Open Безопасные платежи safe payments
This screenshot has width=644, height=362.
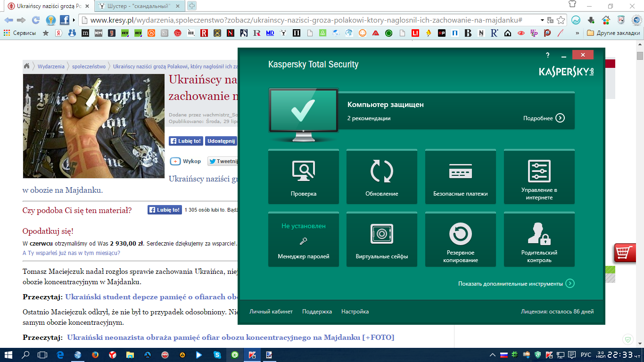tap(460, 177)
